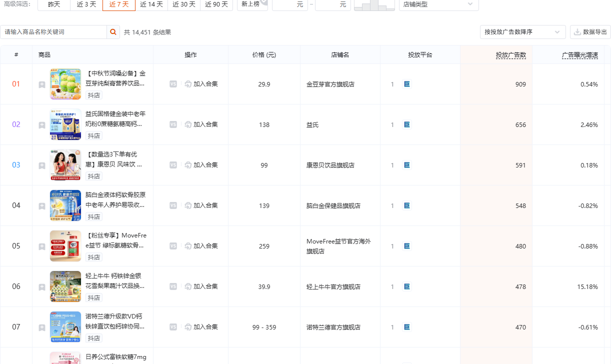Click the 投放广告数 column header

click(511, 55)
